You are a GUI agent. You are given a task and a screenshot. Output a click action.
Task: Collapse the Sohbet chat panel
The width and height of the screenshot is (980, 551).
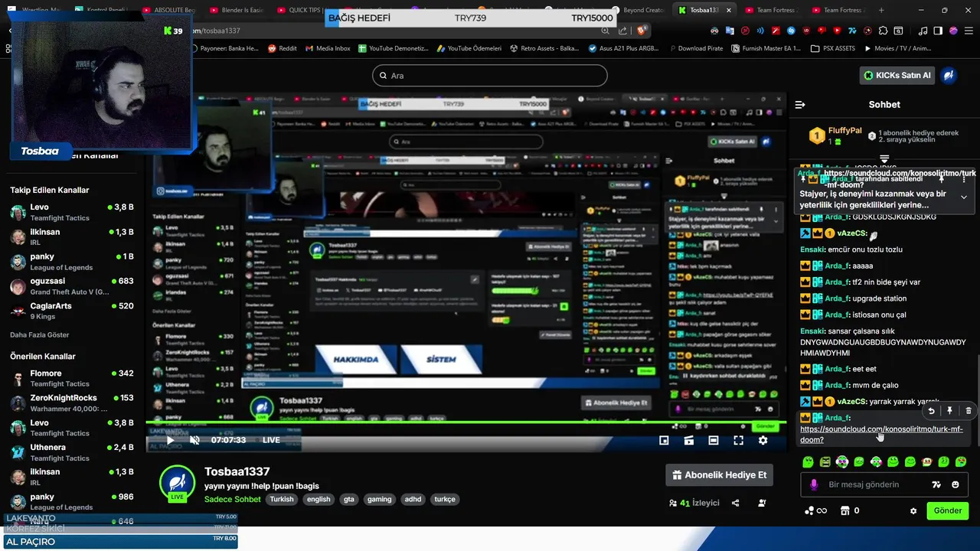(800, 105)
